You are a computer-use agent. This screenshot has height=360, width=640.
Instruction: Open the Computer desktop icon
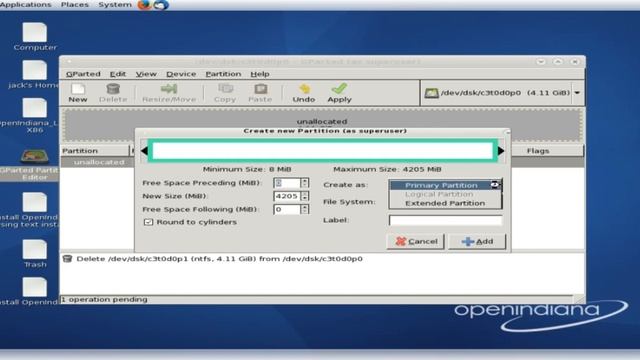tap(35, 36)
